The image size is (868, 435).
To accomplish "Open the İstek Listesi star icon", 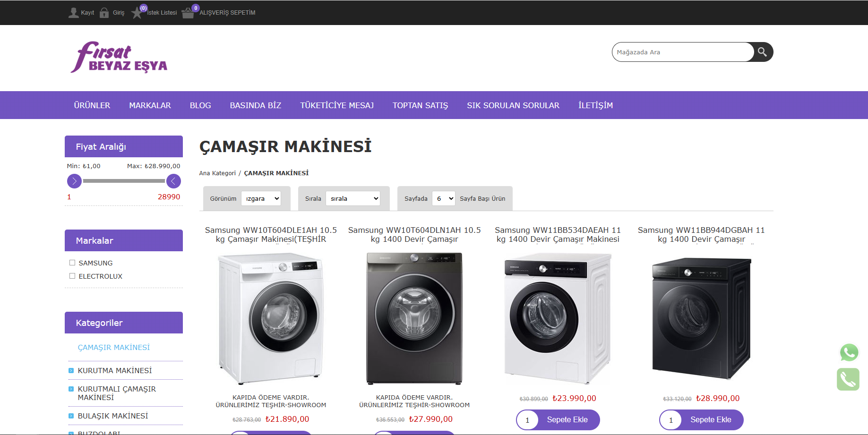I will point(137,13).
